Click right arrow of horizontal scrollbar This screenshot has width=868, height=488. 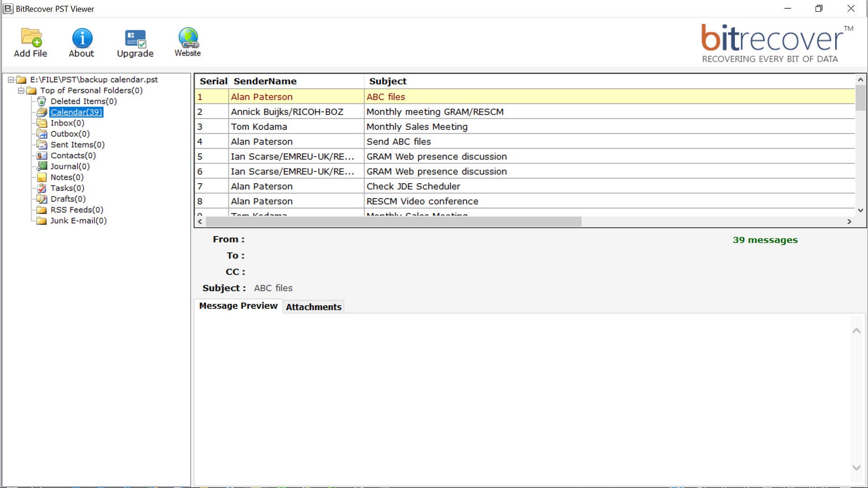[849, 221]
